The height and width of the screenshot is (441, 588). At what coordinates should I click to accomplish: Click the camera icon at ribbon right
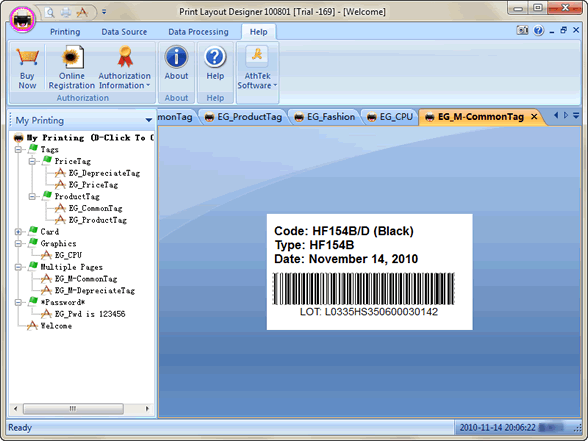(522, 30)
